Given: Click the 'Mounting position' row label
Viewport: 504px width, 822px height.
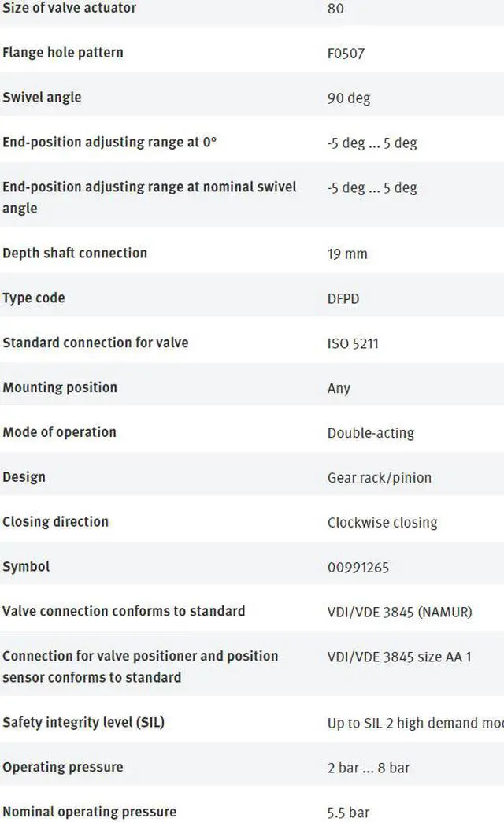Looking at the screenshot, I should click(60, 387).
